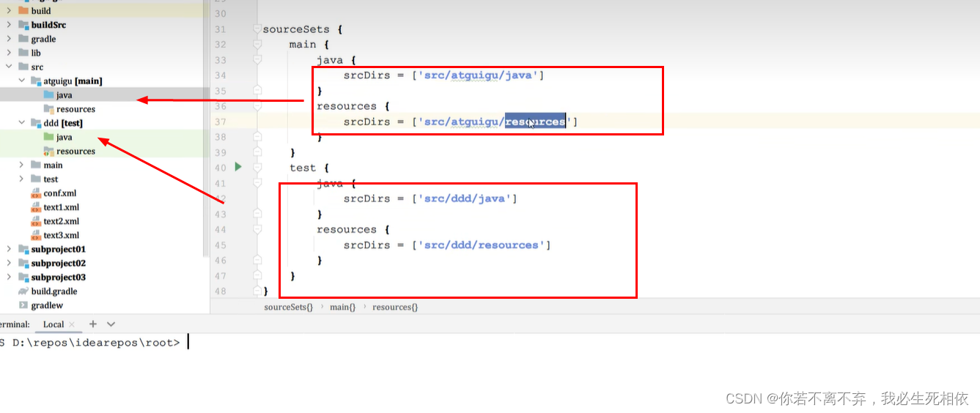Click the orange build folder icon

(x=23, y=11)
